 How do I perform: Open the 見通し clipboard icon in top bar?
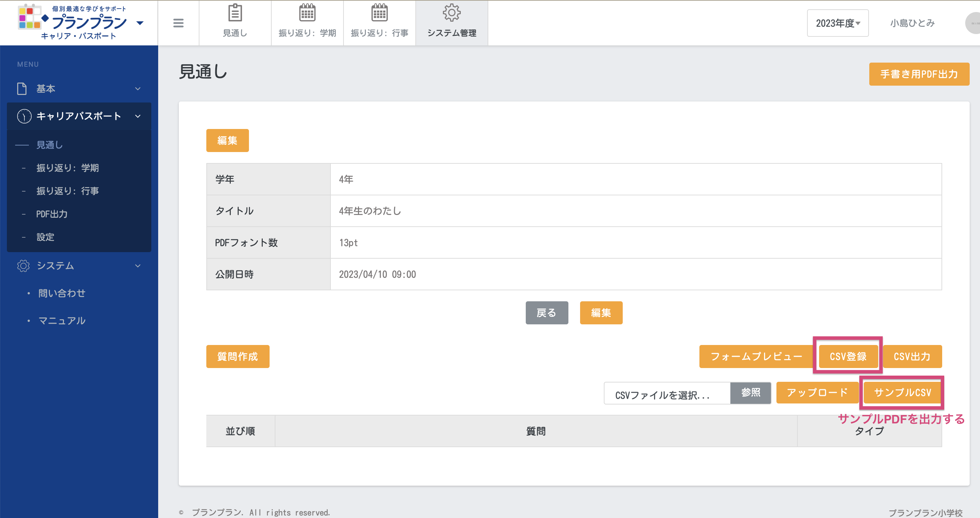[235, 13]
